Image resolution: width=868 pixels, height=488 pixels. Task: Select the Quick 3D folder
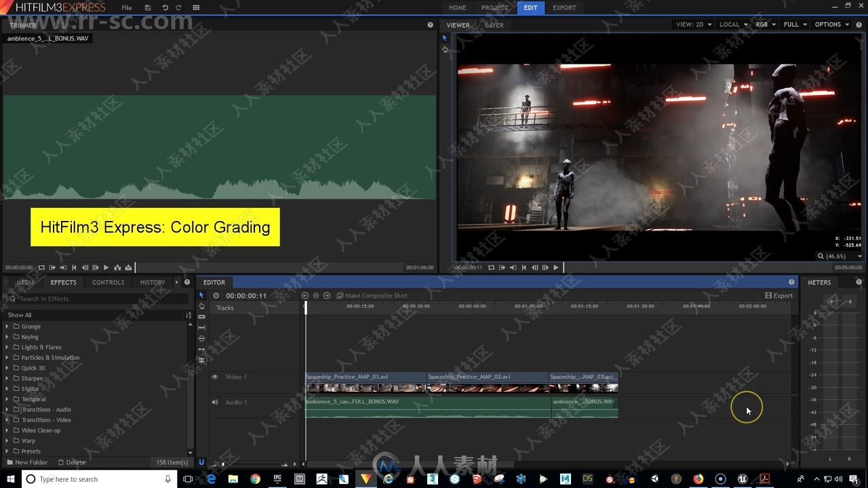coord(33,368)
